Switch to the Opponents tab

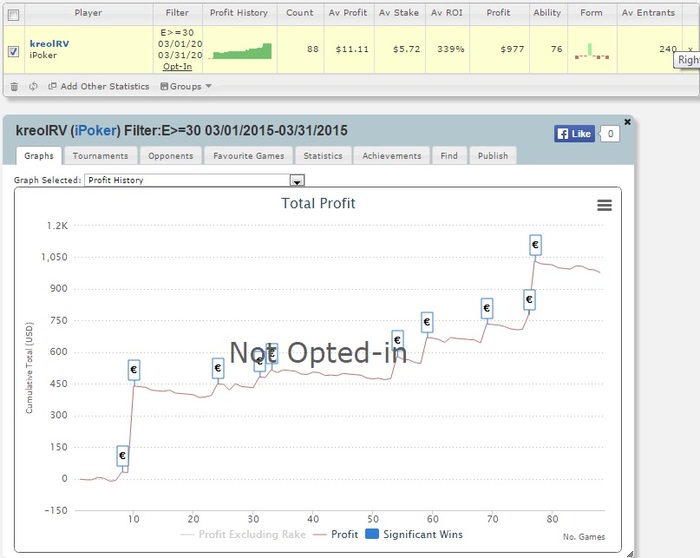coord(171,156)
